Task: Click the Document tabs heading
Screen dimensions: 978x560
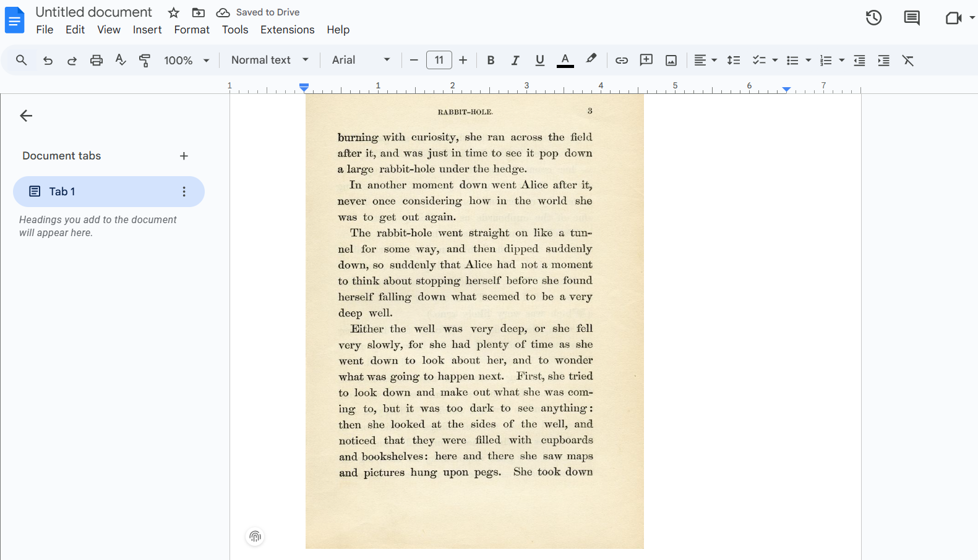Action: point(62,156)
